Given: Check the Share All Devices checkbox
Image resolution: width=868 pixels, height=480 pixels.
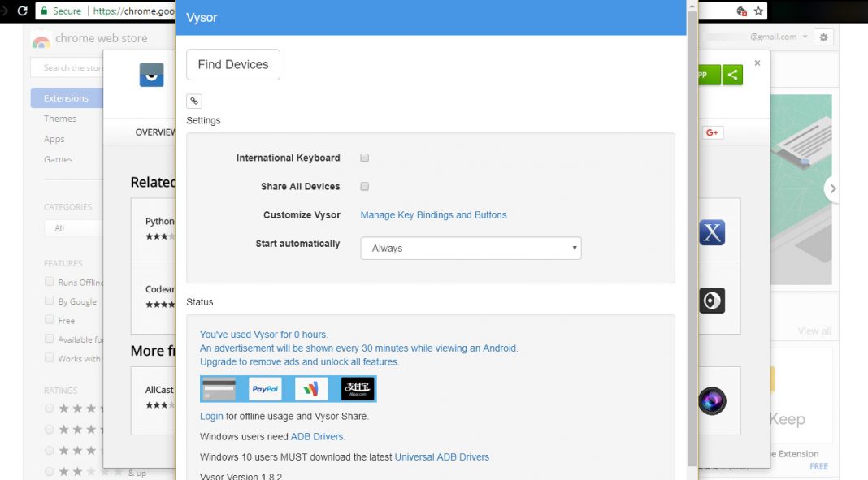Looking at the screenshot, I should coord(364,186).
